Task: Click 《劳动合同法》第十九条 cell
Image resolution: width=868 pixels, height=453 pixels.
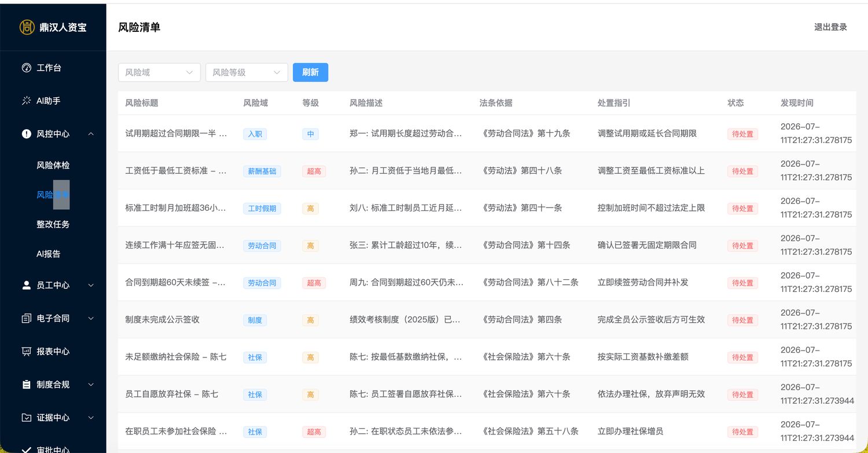Action: 525,133
